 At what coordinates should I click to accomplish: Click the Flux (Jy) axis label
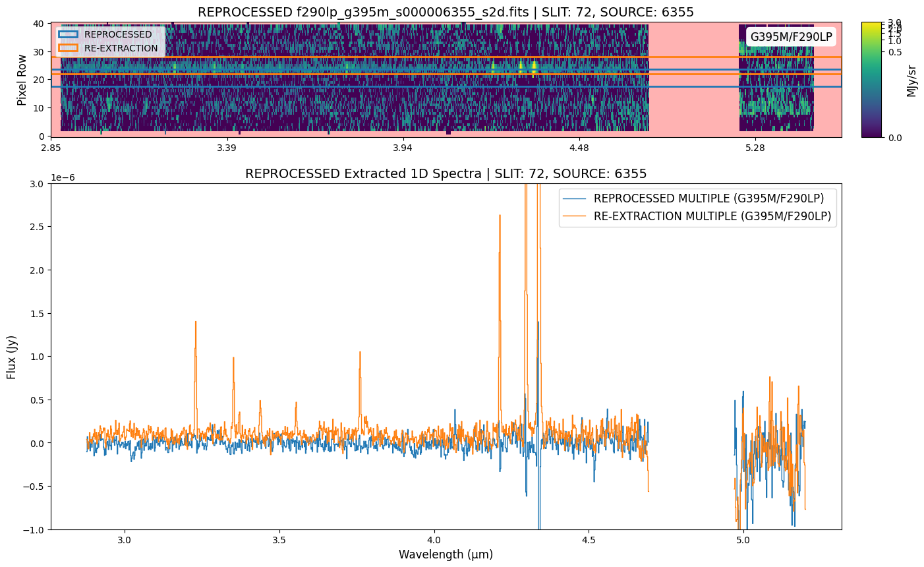[x=11, y=356]
